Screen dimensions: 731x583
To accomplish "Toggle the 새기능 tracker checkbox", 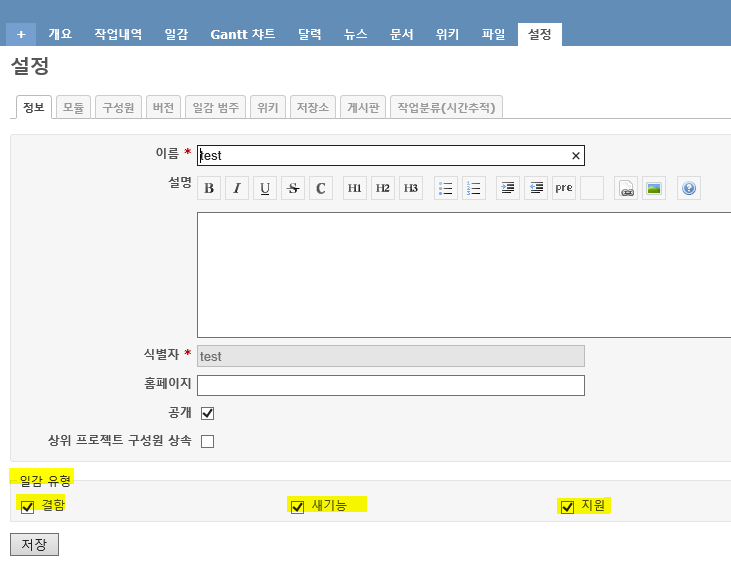I will point(297,507).
